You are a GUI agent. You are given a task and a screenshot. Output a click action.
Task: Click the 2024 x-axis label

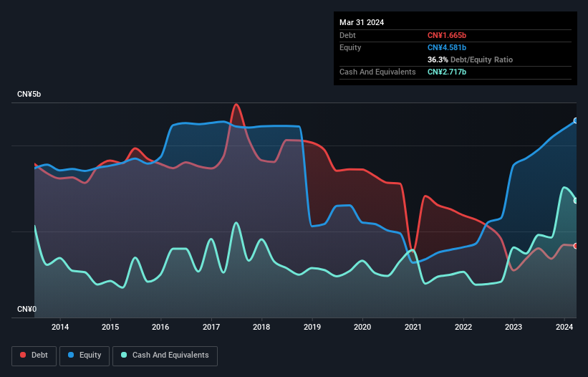tap(564, 327)
